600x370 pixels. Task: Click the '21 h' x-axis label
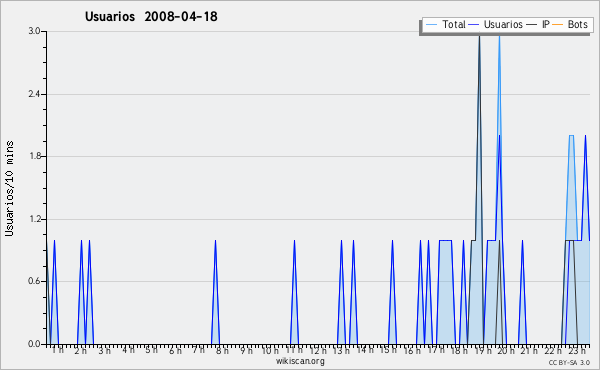tap(529, 350)
